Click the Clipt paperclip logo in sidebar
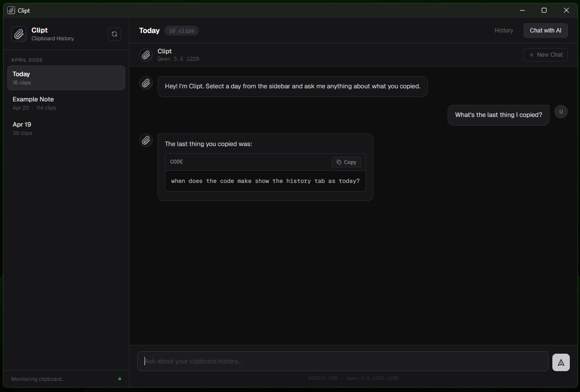The image size is (580, 392). 19,34
